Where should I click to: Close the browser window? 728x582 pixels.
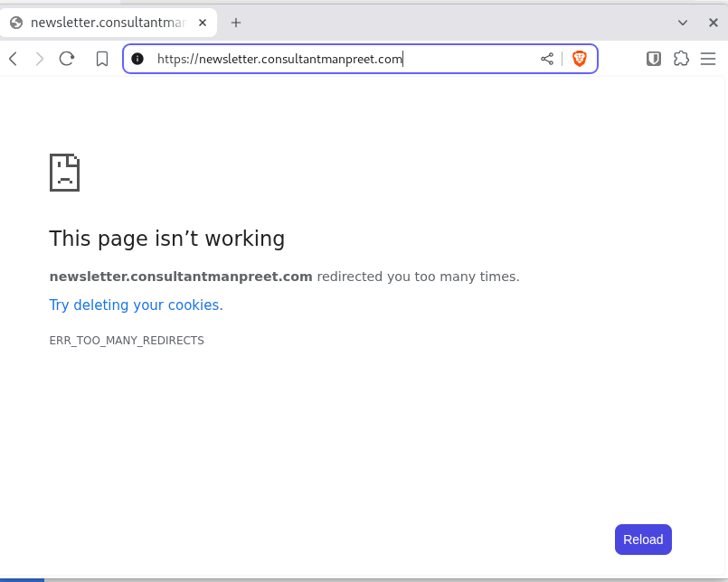(x=714, y=23)
